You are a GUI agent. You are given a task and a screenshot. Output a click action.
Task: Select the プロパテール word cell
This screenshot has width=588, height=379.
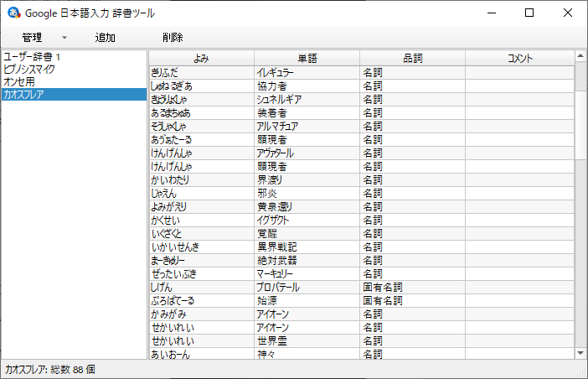click(x=307, y=288)
